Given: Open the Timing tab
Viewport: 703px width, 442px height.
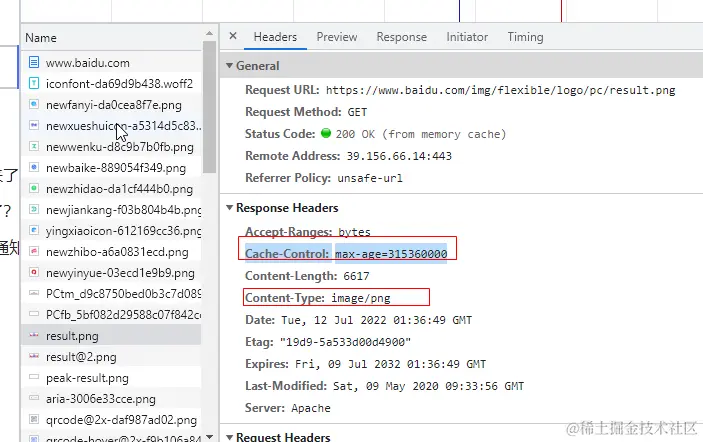Looking at the screenshot, I should [525, 37].
